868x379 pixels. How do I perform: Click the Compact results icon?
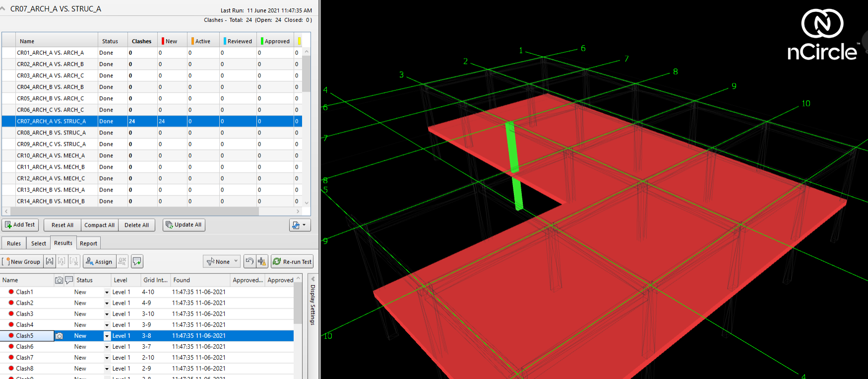[262, 261]
